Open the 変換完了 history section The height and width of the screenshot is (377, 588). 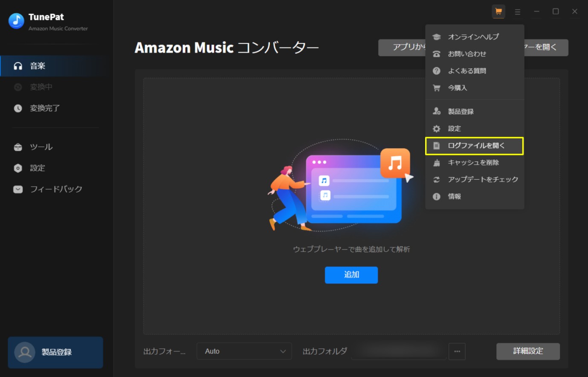coord(57,108)
